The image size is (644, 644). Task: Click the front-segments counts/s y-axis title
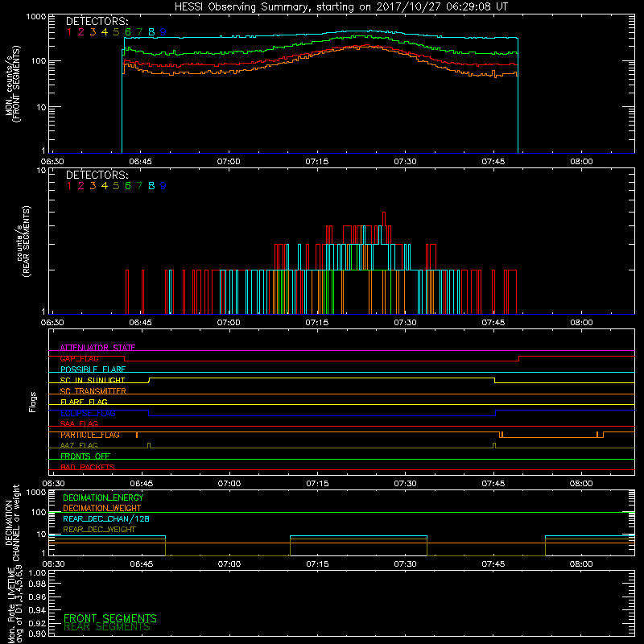[x=13, y=84]
